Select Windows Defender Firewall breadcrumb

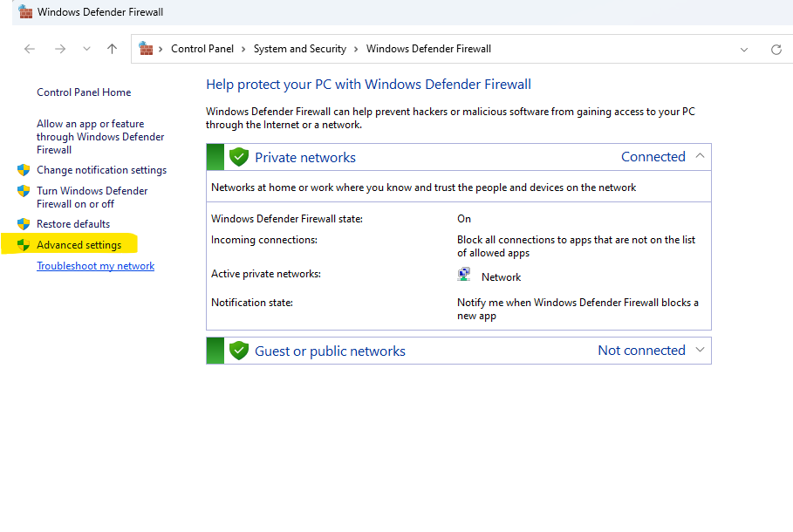[x=428, y=49]
